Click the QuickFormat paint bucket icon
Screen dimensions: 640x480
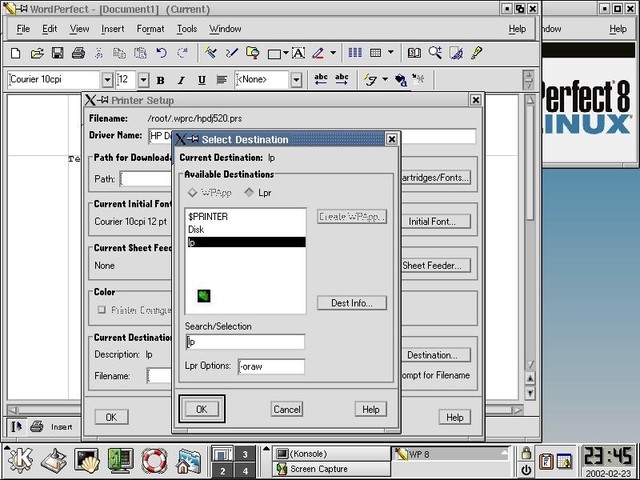point(400,80)
